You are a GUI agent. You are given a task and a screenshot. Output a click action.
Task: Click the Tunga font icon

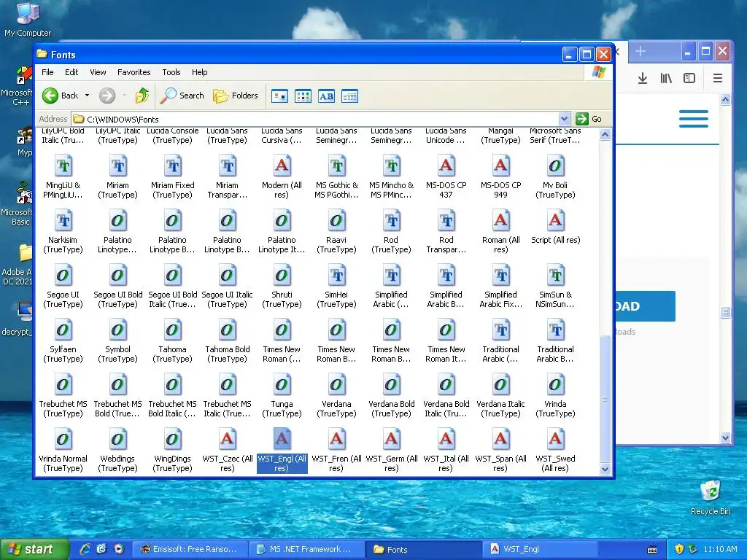pyautogui.click(x=282, y=384)
